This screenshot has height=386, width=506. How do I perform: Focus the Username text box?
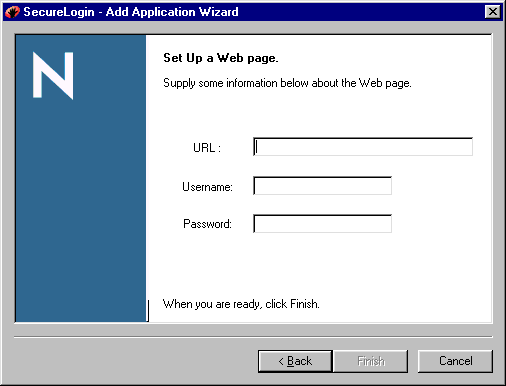tap(322, 186)
